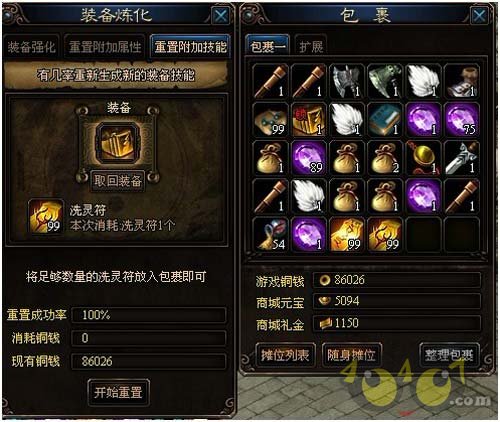Switch to the 扩展 inventory tab

tap(311, 47)
